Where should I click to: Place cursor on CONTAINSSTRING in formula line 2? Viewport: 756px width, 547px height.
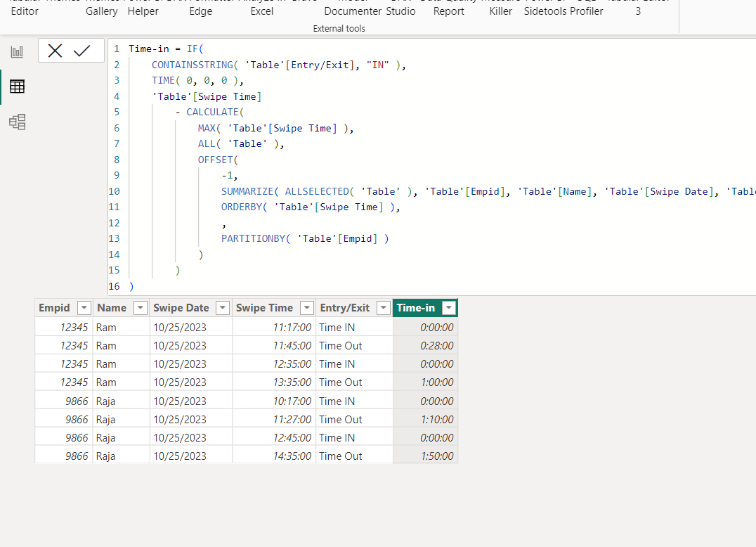[x=193, y=65]
